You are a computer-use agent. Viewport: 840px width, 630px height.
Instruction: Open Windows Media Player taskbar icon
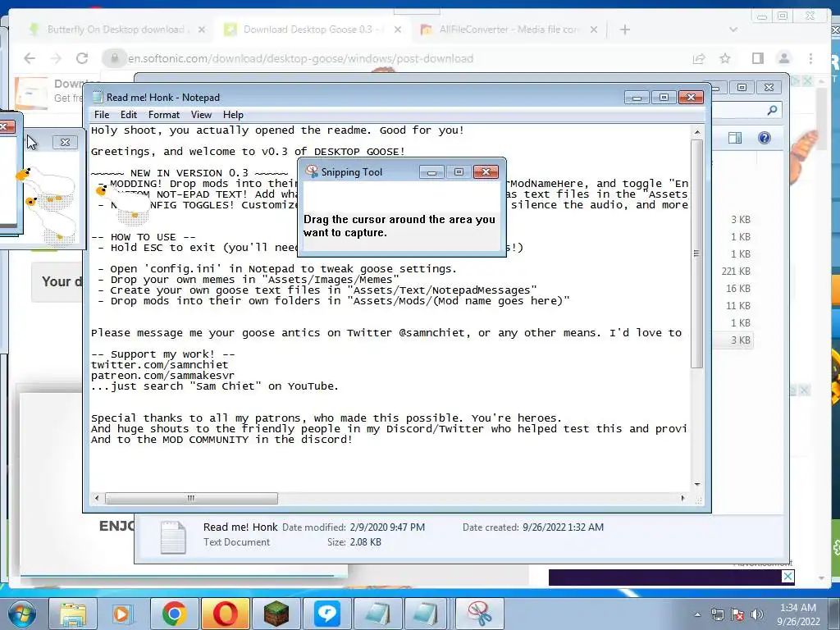tap(122, 614)
